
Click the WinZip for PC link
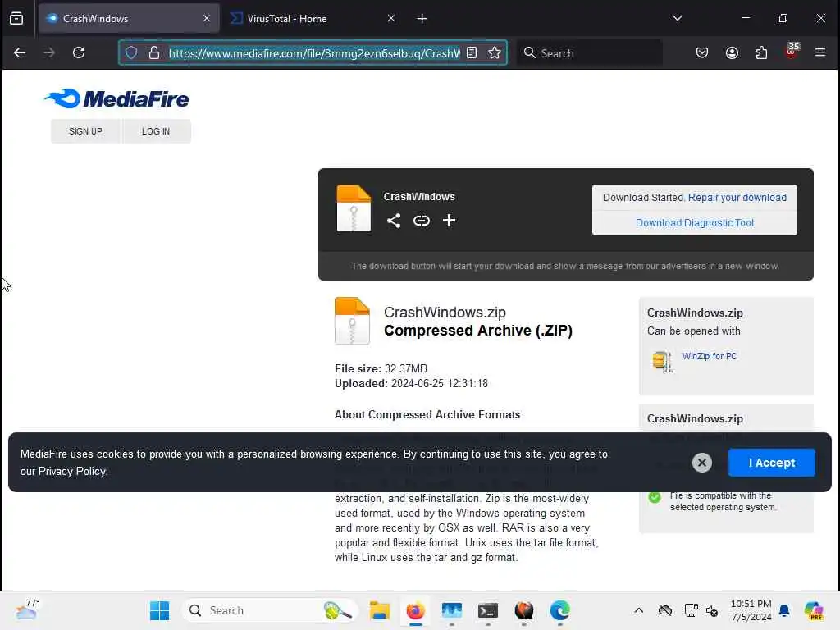(710, 356)
